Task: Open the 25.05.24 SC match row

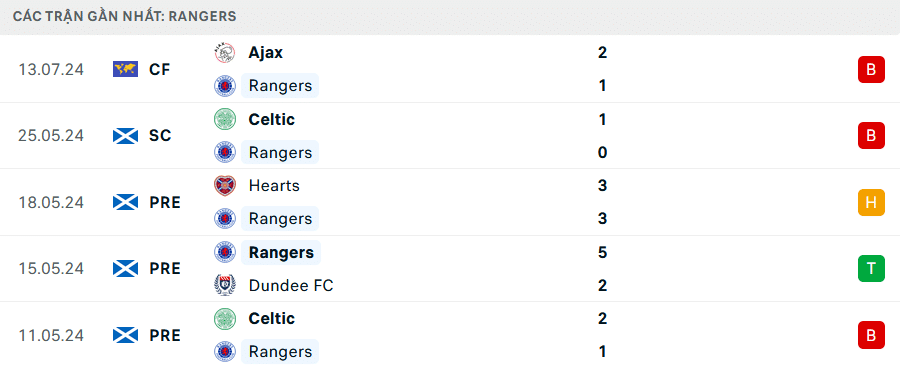Action: coord(450,136)
